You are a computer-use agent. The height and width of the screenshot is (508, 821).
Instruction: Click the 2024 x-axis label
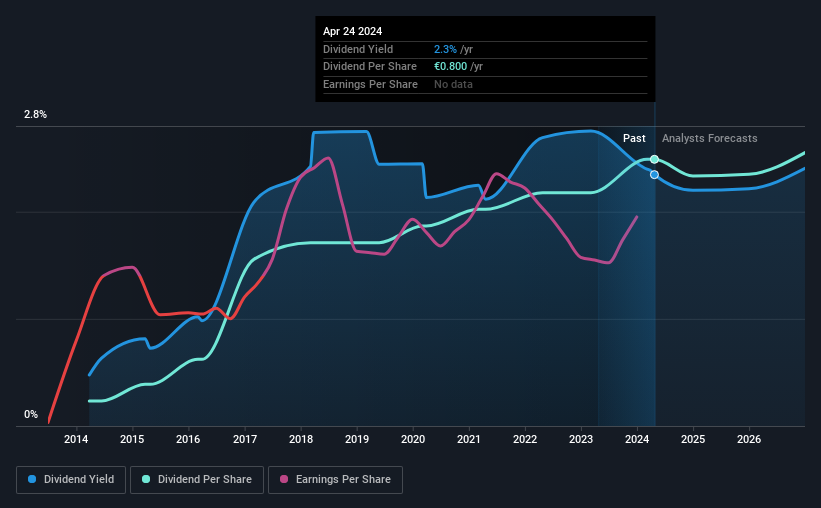[637, 439]
